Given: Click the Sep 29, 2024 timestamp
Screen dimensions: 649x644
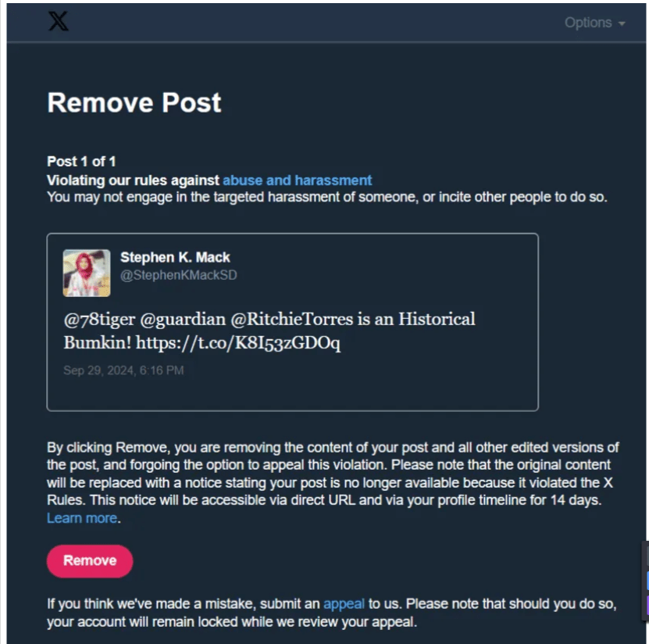Looking at the screenshot, I should click(123, 370).
